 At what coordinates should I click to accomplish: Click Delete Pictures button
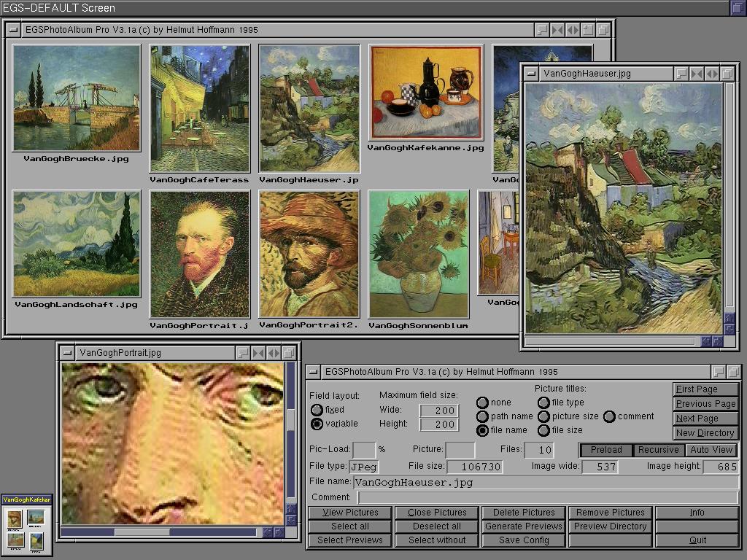[x=524, y=513]
